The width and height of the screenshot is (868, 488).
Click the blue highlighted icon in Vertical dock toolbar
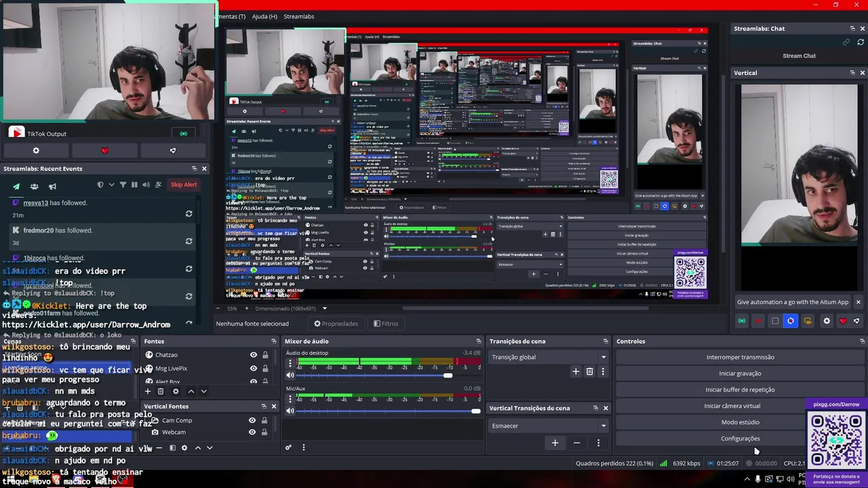[x=791, y=321]
